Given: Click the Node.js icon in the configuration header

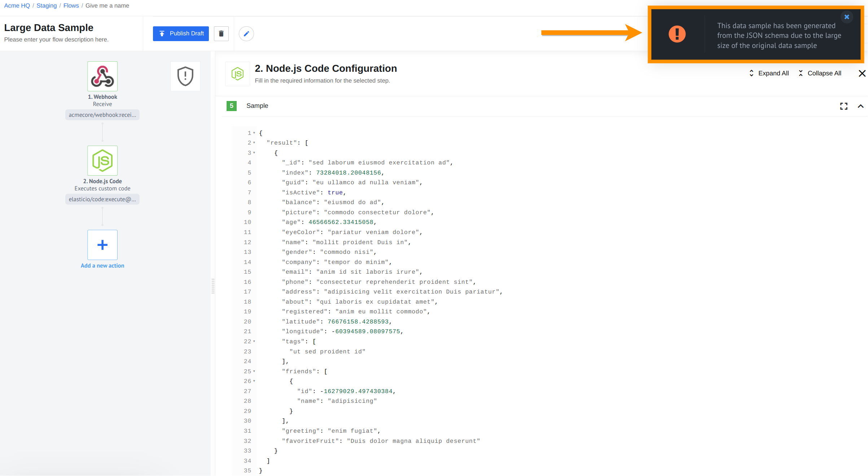Looking at the screenshot, I should pyautogui.click(x=237, y=74).
